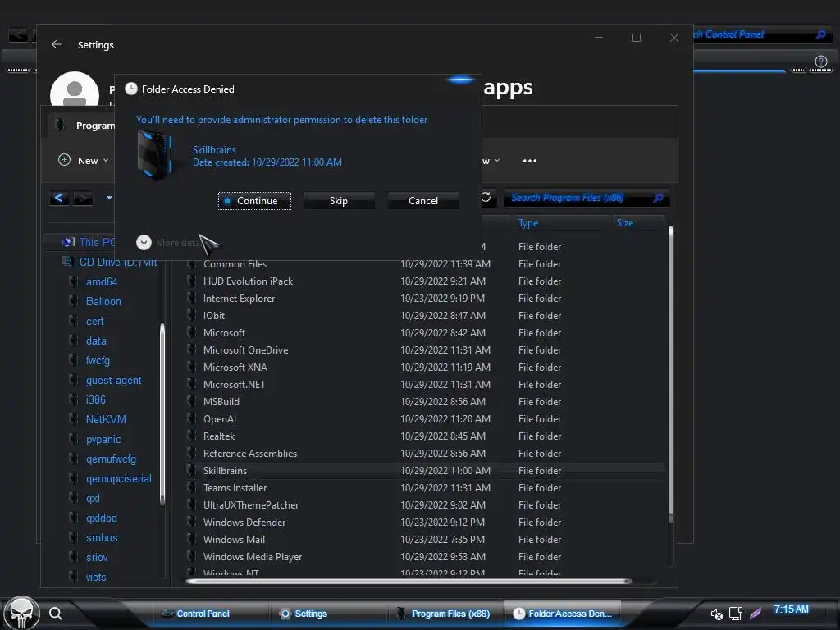Open the three-dots more options menu
Image resolution: width=840 pixels, height=630 pixels.
tap(529, 160)
